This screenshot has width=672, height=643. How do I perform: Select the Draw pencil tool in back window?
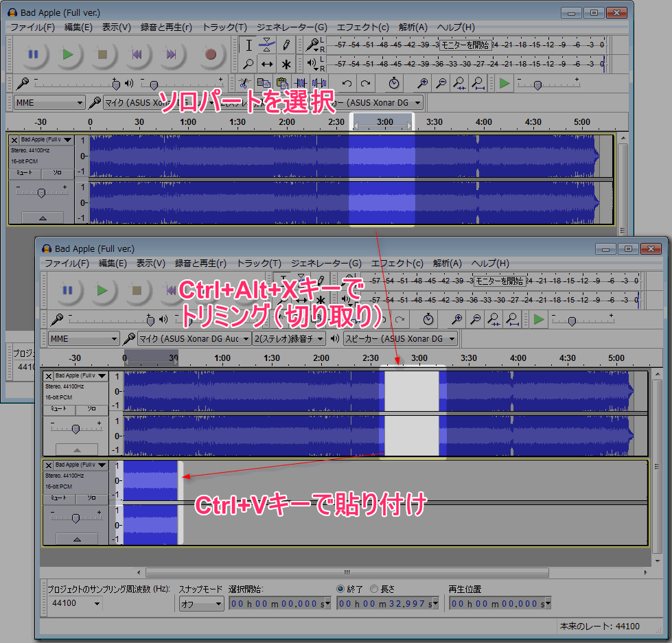[x=286, y=45]
